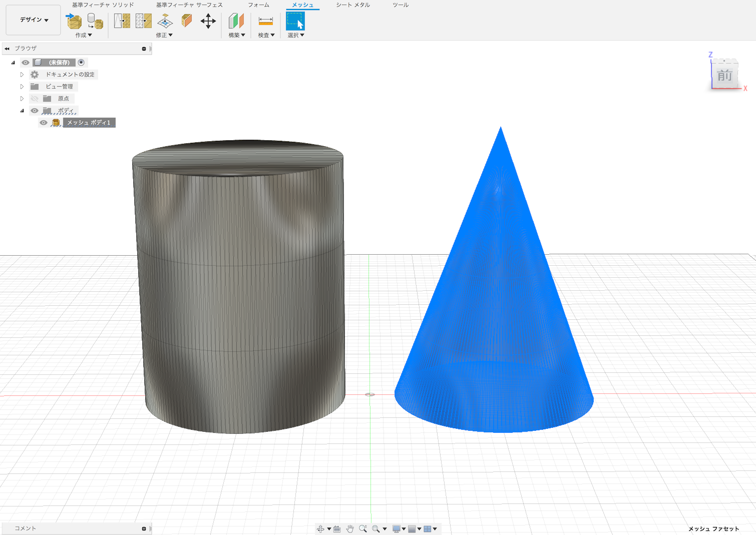The width and height of the screenshot is (756, 535).
Task: Toggle the radio button beside (未保存)
Action: click(81, 63)
